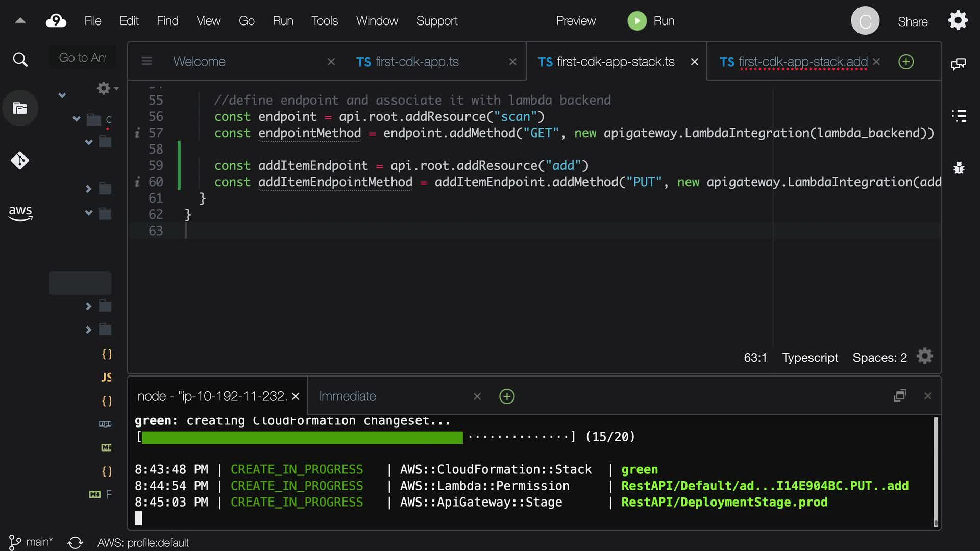Image resolution: width=980 pixels, height=551 pixels.
Task: Click the Go to Anything search field
Action: coord(83,58)
